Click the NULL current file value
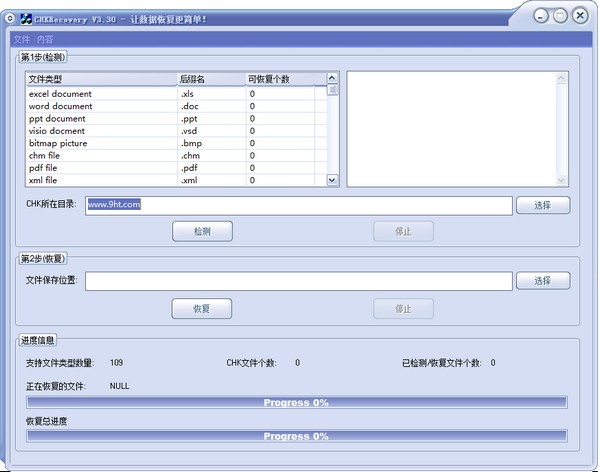The height and width of the screenshot is (472, 600). coord(119,386)
